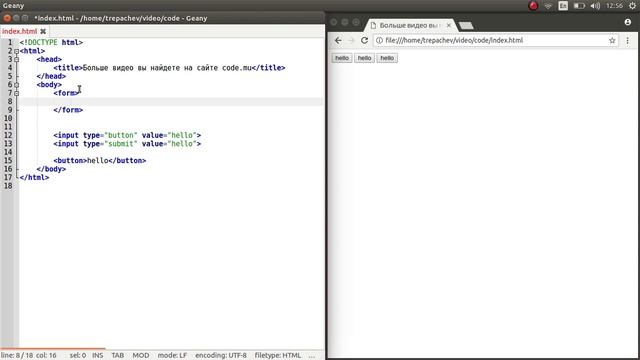Open the red system tray indicator icon
Screen dimensions: 640x360
point(533,6)
